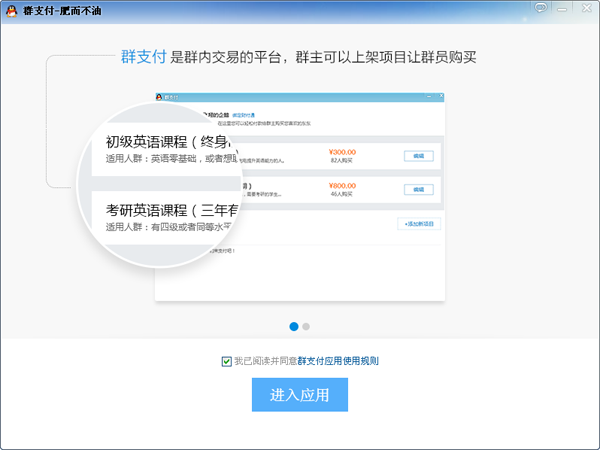Click the 群支付-肥而不油 window title text
This screenshot has height=450, width=600.
[x=50, y=8]
